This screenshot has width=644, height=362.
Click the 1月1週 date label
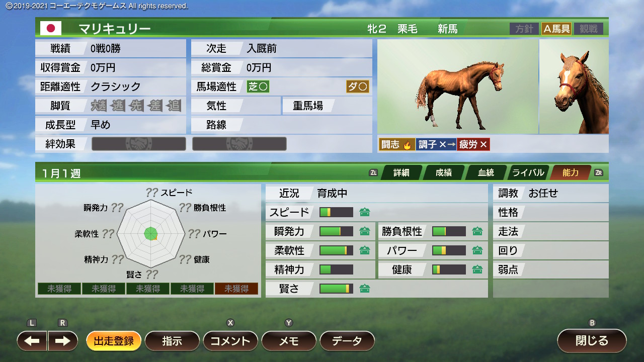[x=61, y=173]
